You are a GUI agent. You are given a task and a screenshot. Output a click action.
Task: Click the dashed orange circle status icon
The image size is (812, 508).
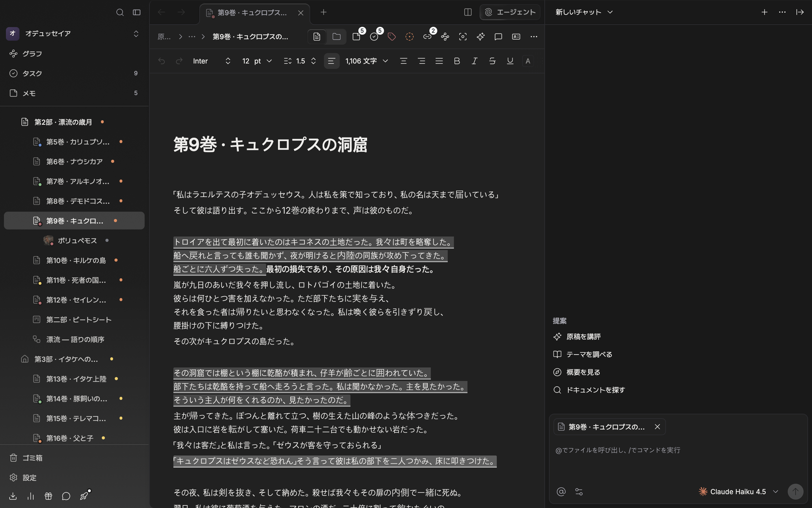[409, 37]
